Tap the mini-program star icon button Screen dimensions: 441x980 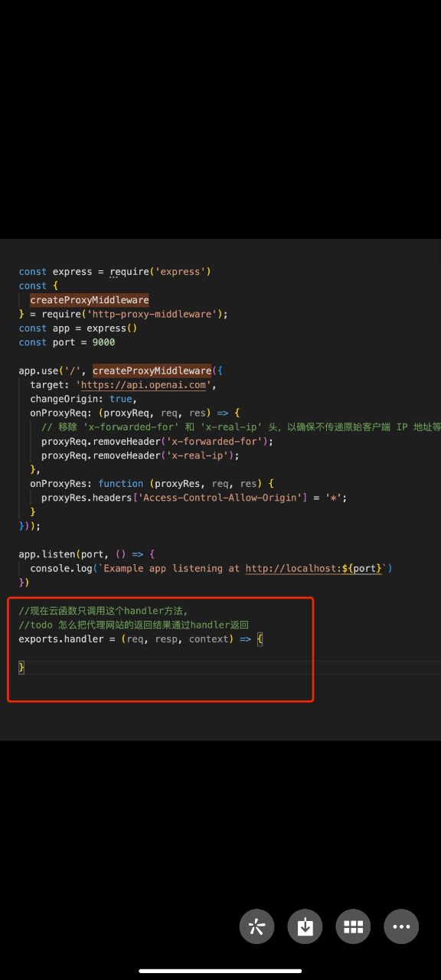256,926
